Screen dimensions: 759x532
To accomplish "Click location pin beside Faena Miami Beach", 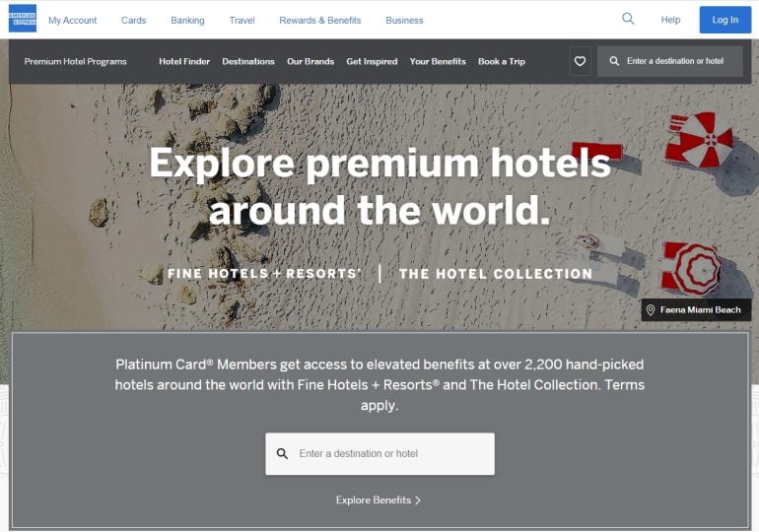I will click(x=651, y=310).
